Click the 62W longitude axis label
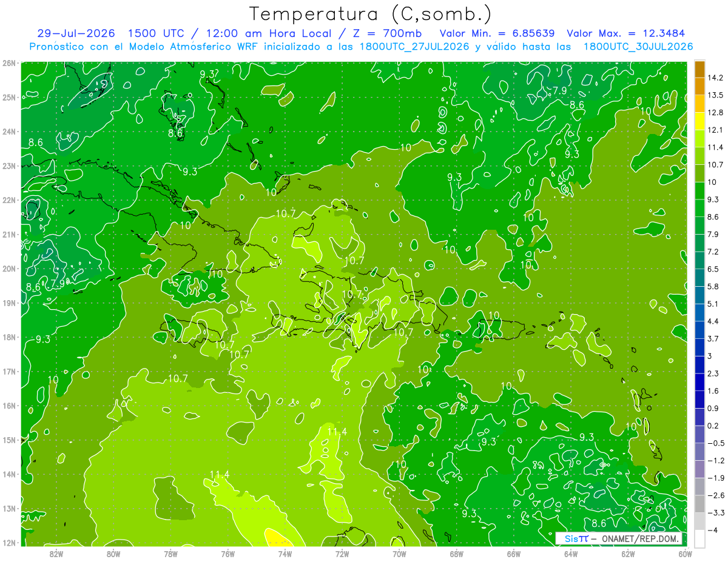 (x=628, y=554)
